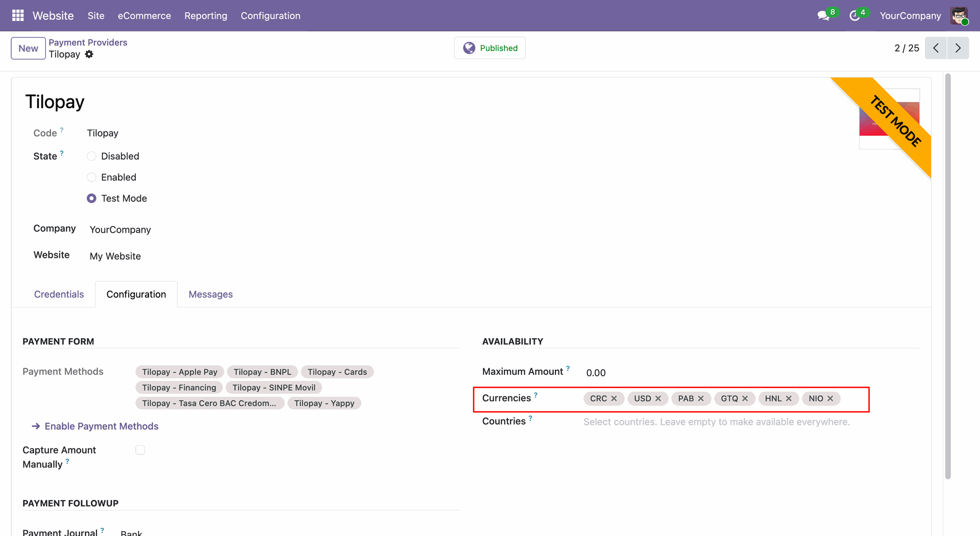The image size is (980, 536).
Task: Edit the Maximum Amount value
Action: click(596, 373)
